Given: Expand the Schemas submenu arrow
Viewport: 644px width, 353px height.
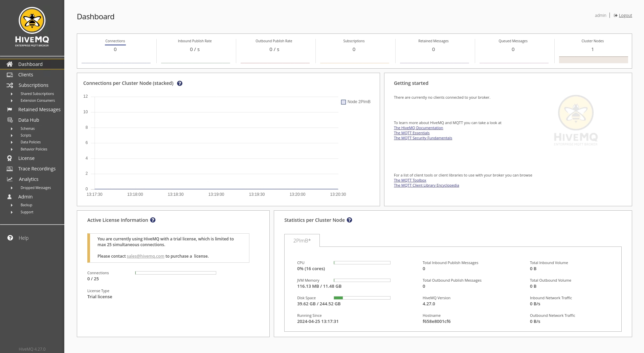Looking at the screenshot, I should pos(12,129).
